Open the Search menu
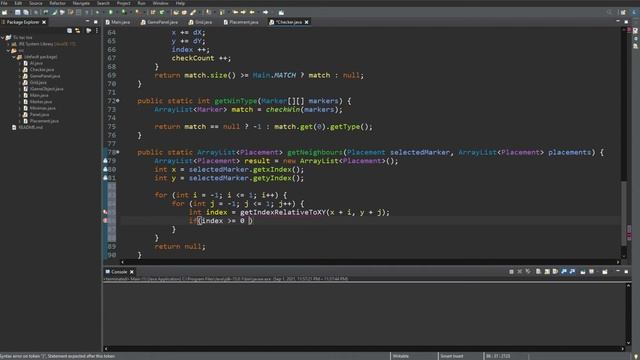640x360 pixels. point(103,3)
